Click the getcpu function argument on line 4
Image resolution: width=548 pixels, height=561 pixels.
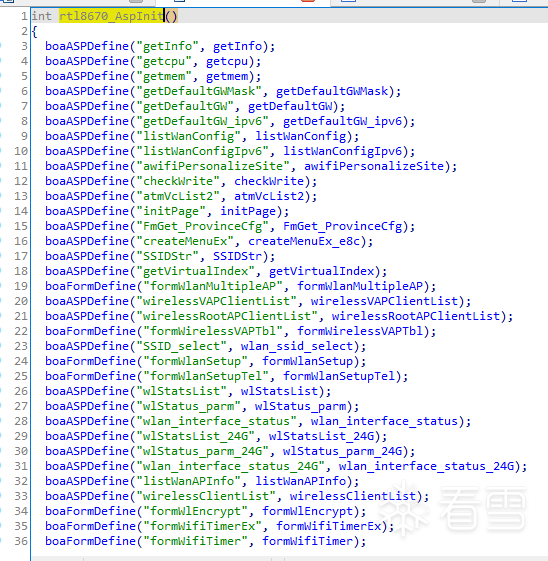(227, 61)
